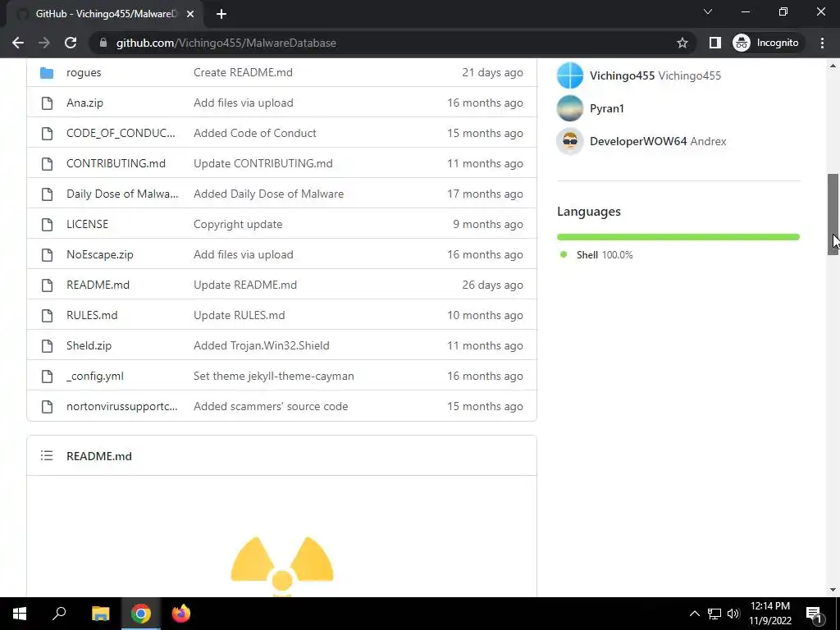Open the rogues folder
Viewport: 840px width, 630px height.
pos(84,73)
